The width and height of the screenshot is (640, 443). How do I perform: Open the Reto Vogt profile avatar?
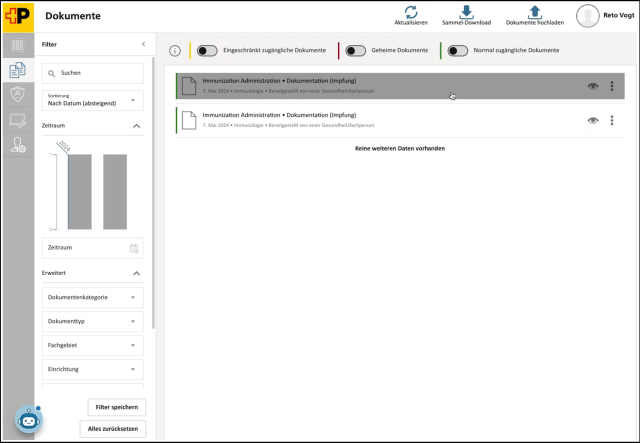tap(587, 16)
